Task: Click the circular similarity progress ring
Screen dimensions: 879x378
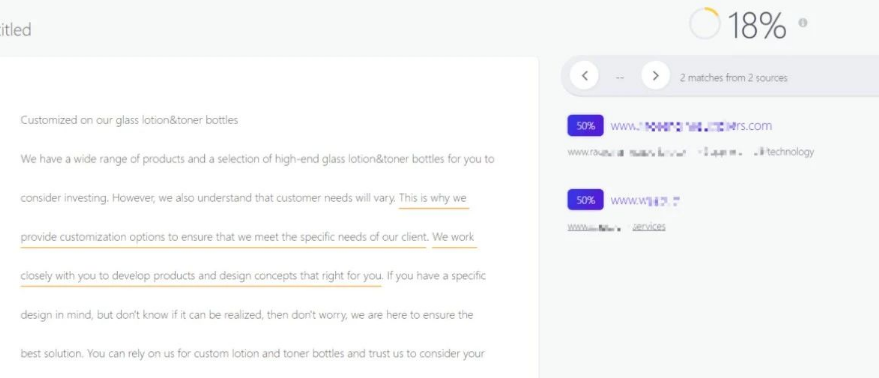Action: [704, 24]
